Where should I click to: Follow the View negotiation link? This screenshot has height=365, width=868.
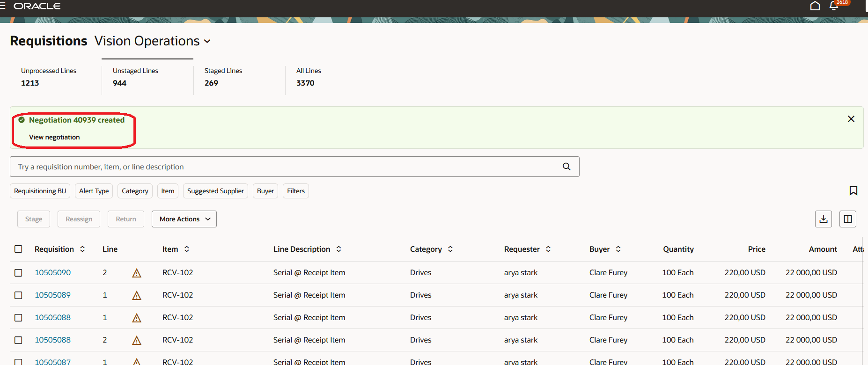[54, 137]
